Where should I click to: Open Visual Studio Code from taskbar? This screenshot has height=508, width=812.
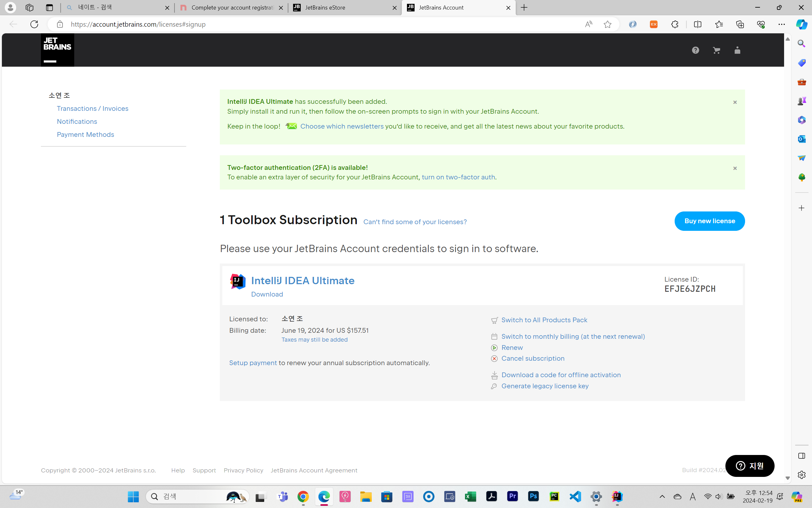point(575,497)
